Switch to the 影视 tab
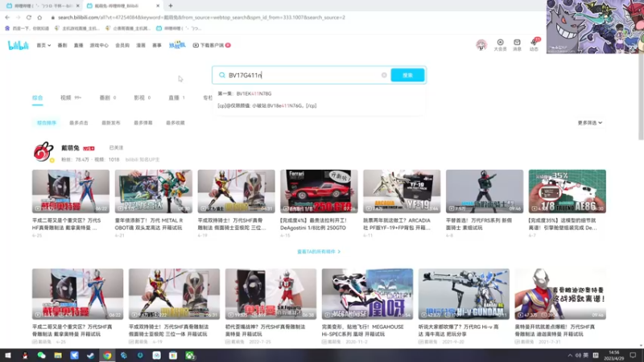Image resolution: width=644 pixels, height=362 pixels. pyautogui.click(x=142, y=97)
